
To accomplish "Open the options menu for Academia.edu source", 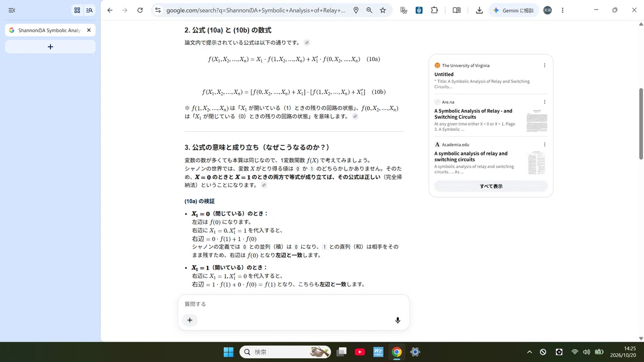I will point(544,144).
